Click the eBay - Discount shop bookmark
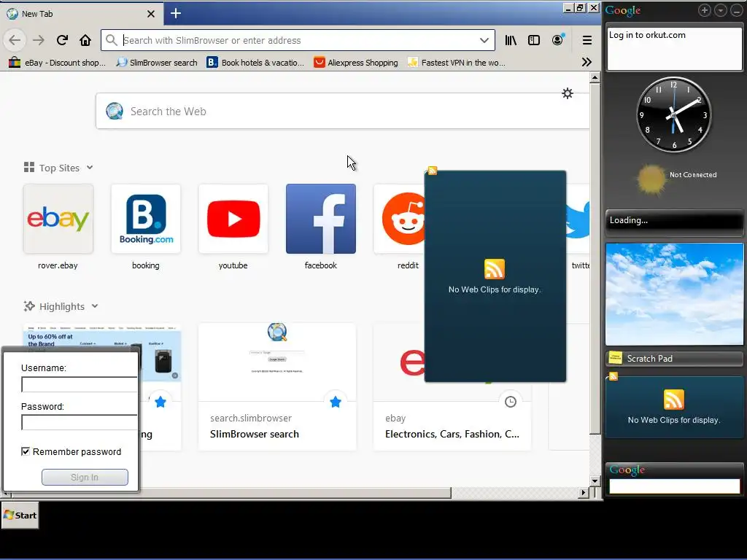Image resolution: width=747 pixels, height=560 pixels. (57, 63)
